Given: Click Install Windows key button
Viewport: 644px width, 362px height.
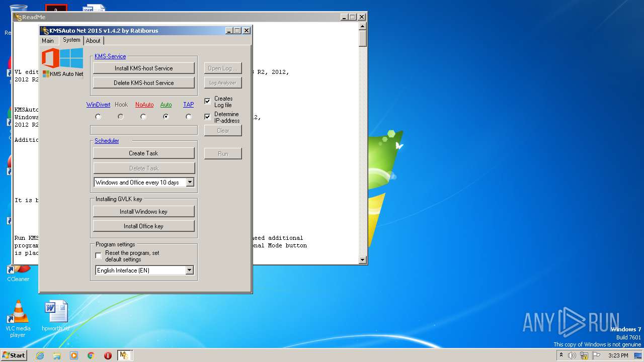Looking at the screenshot, I should pos(144,211).
